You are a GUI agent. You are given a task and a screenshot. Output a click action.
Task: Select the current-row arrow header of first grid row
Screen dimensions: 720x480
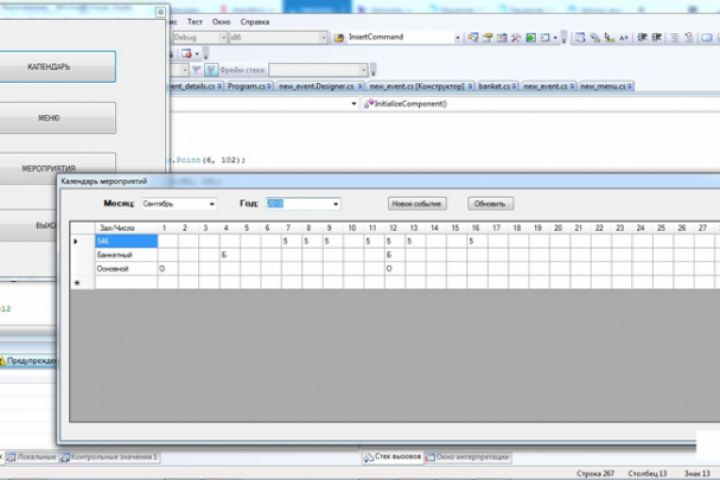click(x=83, y=241)
